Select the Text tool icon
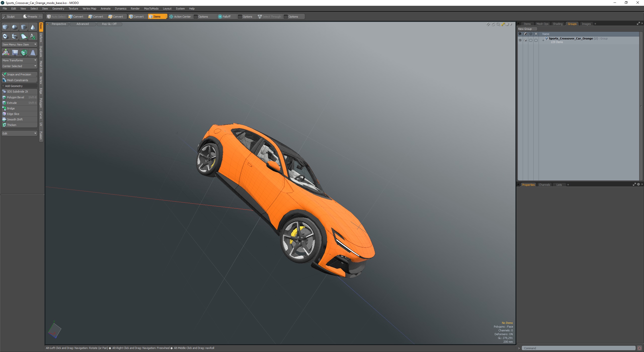This screenshot has height=352, width=644. (x=33, y=36)
